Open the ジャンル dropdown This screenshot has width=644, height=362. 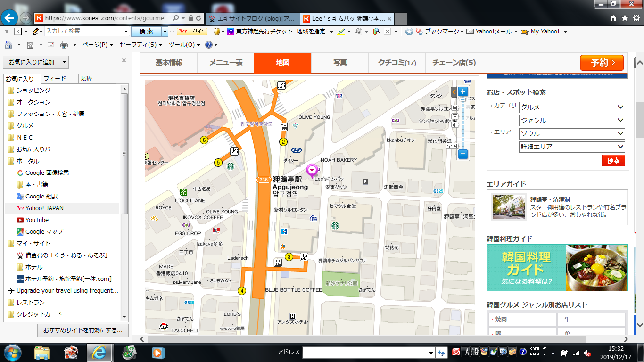pos(572,120)
